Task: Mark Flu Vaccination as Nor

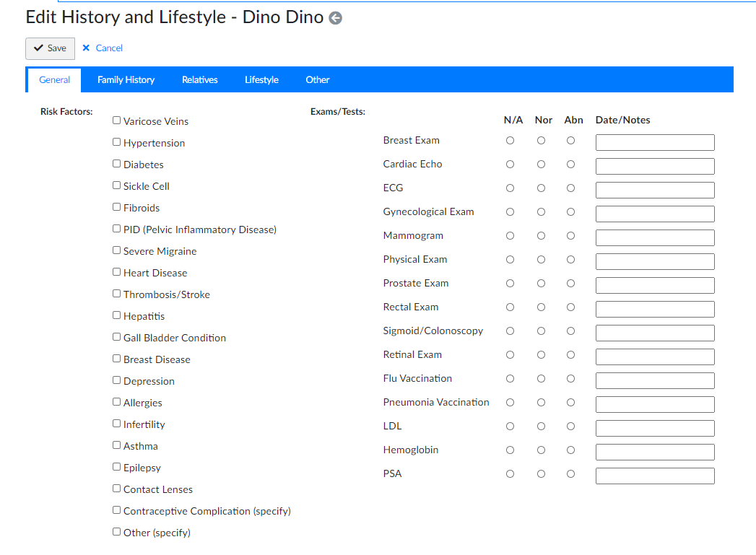Action: tap(541, 378)
